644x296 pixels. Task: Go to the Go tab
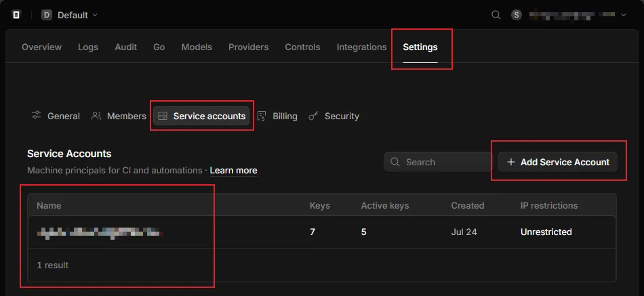159,47
